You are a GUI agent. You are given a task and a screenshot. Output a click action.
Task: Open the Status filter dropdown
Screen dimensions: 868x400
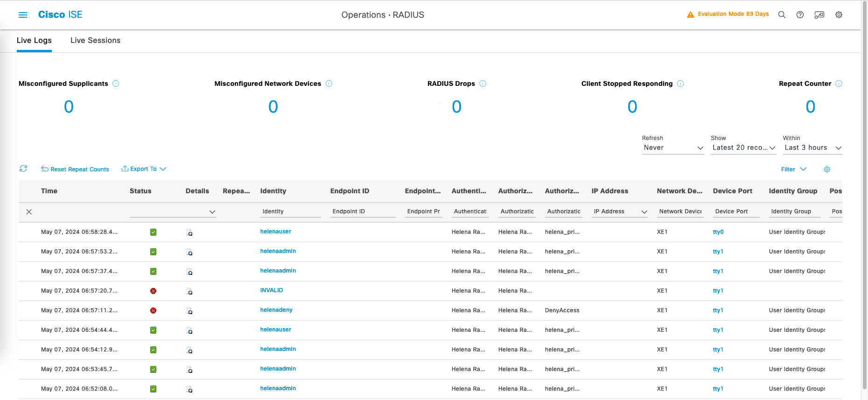[x=173, y=212]
